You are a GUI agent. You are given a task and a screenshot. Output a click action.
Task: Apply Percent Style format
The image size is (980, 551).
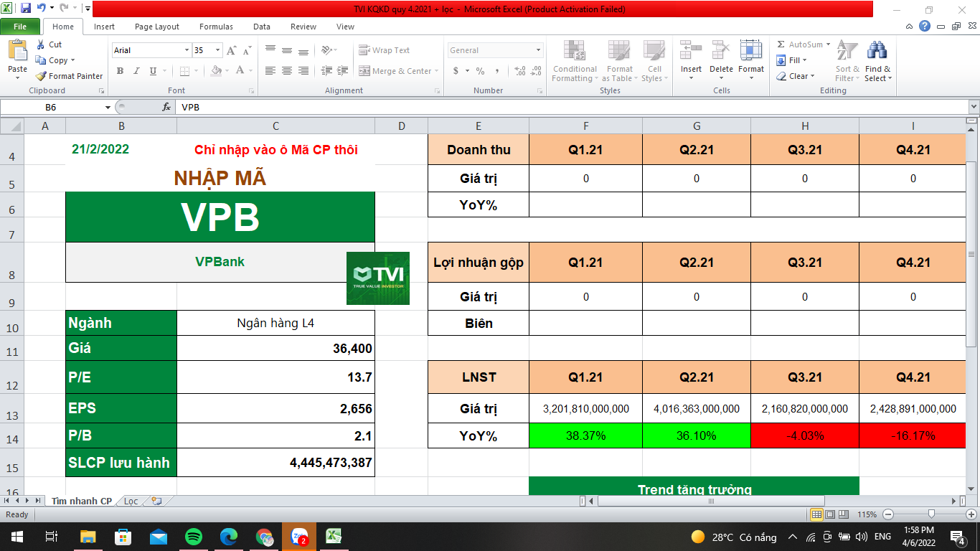click(x=480, y=71)
